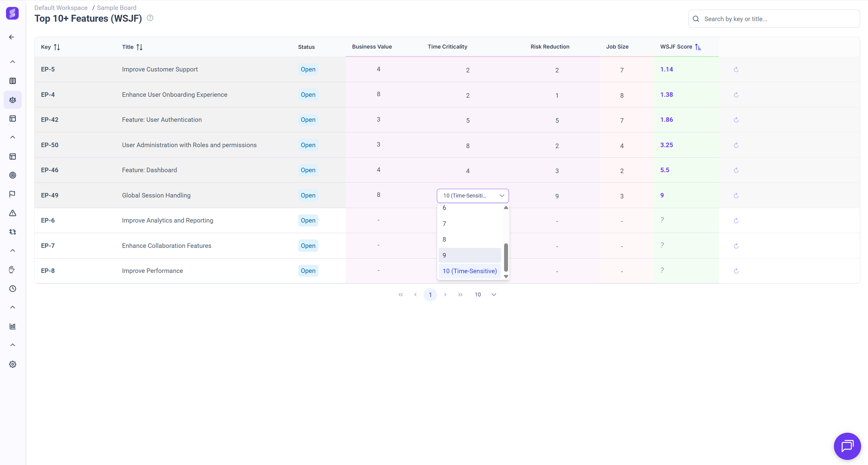Open the bar chart reports icon
The height and width of the screenshot is (465, 868).
pos(12,326)
